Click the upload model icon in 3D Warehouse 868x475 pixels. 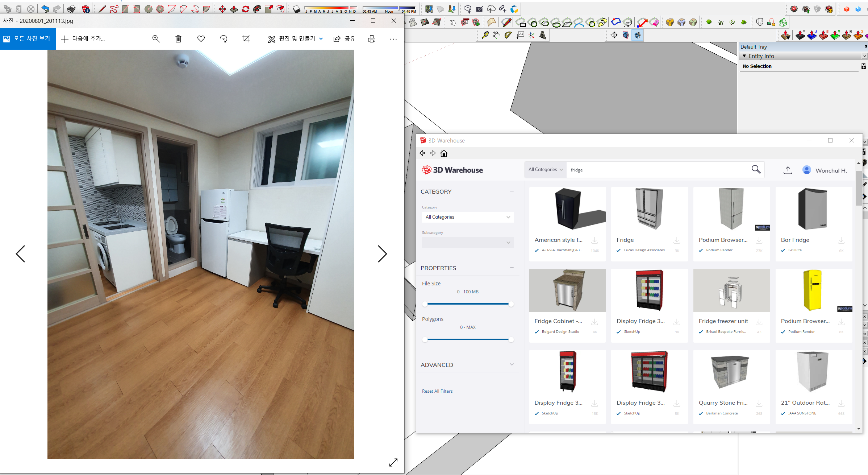[x=788, y=170]
